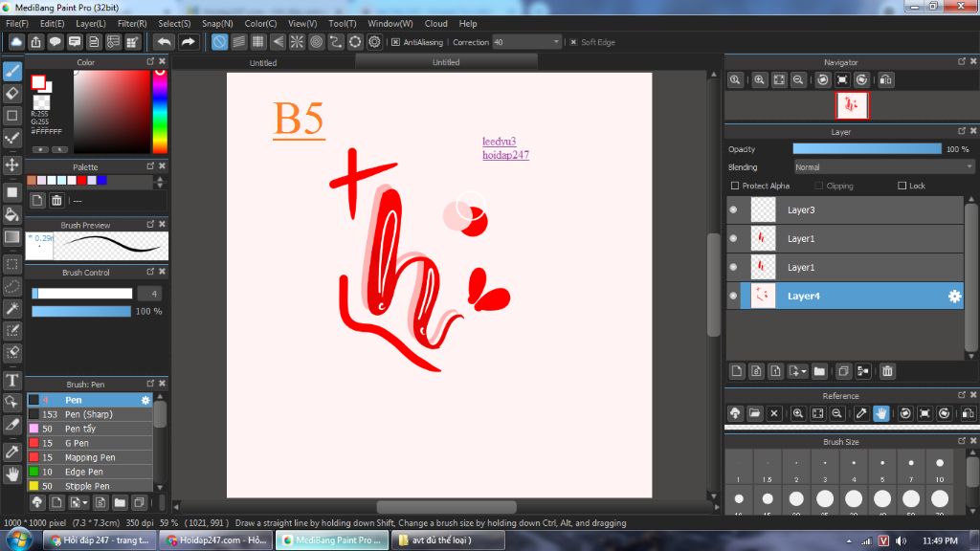This screenshot has height=551, width=980.
Task: Click the Redo arrow in toolbar
Action: click(x=188, y=42)
